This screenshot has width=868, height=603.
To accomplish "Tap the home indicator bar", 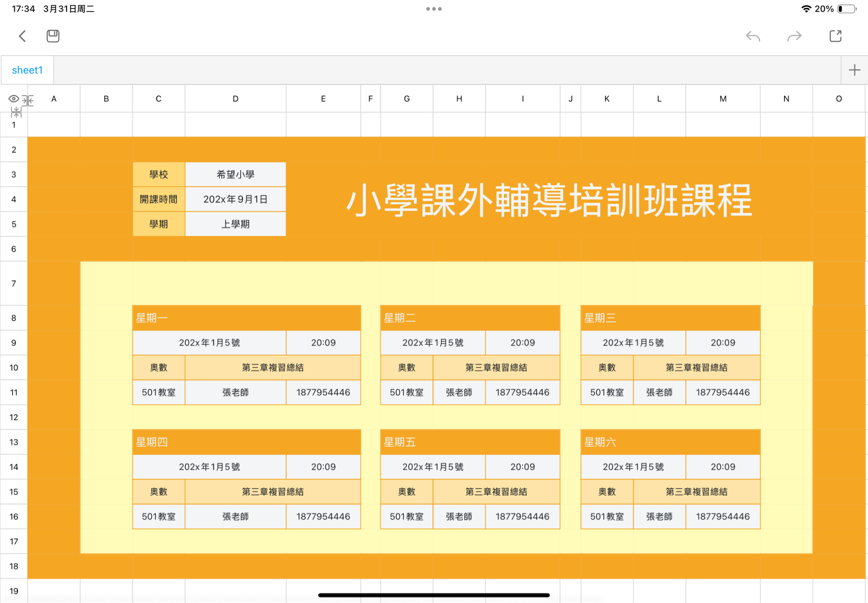I will (434, 595).
